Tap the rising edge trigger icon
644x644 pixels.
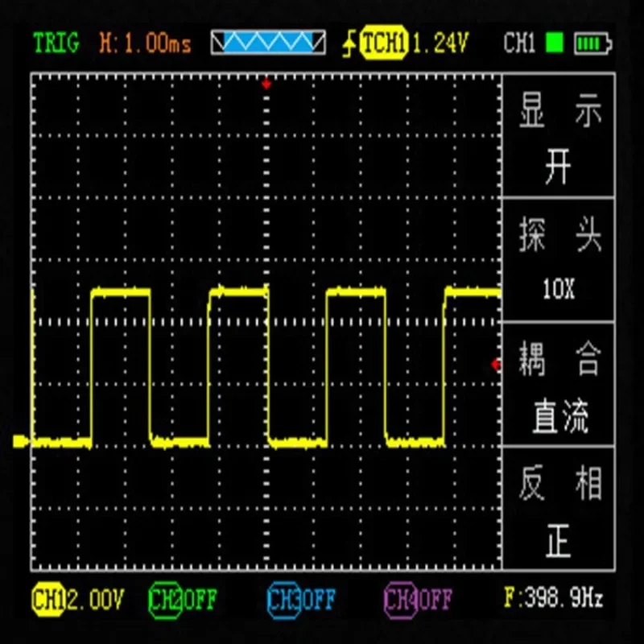(349, 44)
